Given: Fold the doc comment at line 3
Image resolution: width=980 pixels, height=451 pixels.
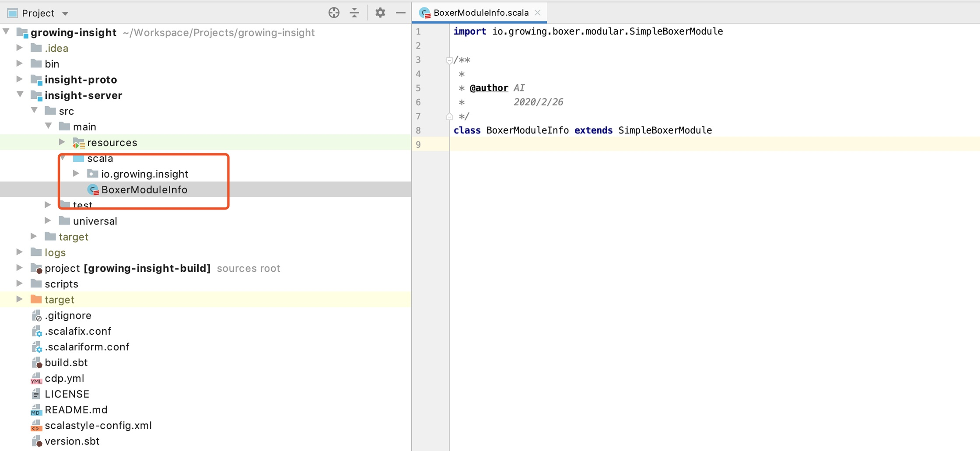Looking at the screenshot, I should click(x=449, y=60).
